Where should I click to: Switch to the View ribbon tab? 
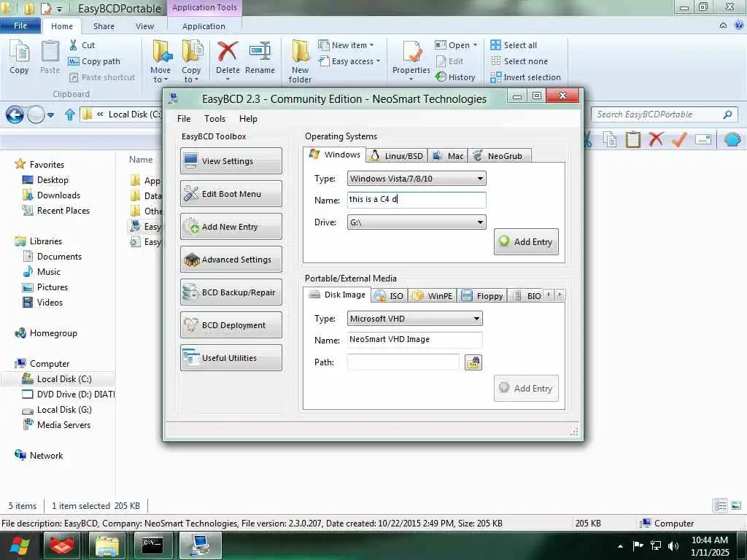tap(144, 26)
